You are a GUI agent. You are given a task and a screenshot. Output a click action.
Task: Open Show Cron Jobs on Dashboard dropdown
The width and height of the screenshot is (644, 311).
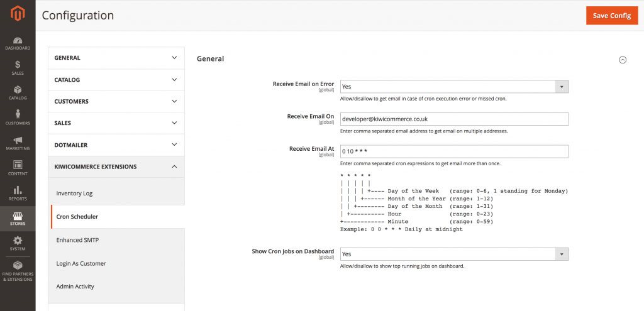(454, 254)
